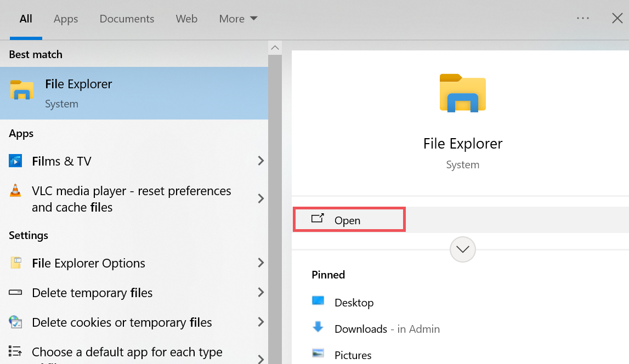The width and height of the screenshot is (629, 364).
Task: Select the Films & TV app icon
Action: (x=15, y=161)
